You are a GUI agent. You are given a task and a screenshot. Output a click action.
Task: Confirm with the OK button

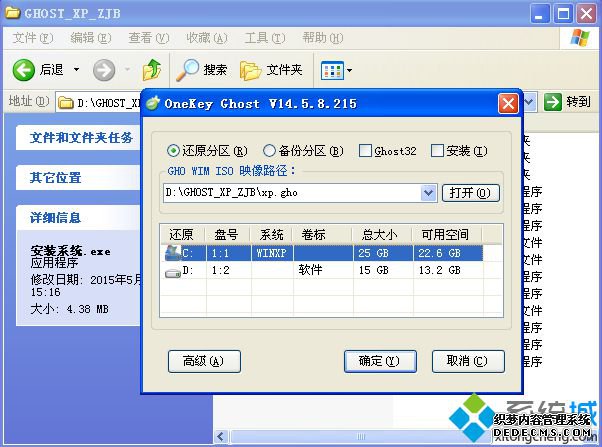tap(378, 360)
